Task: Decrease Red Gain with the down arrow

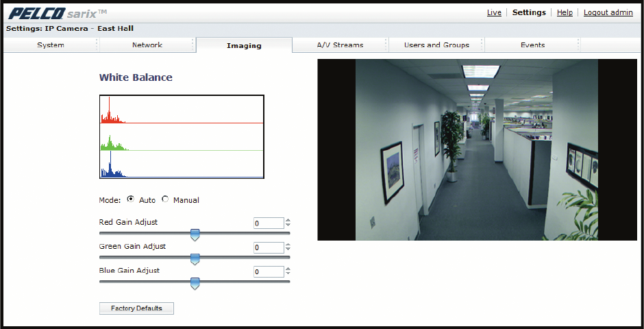Action: point(288,225)
